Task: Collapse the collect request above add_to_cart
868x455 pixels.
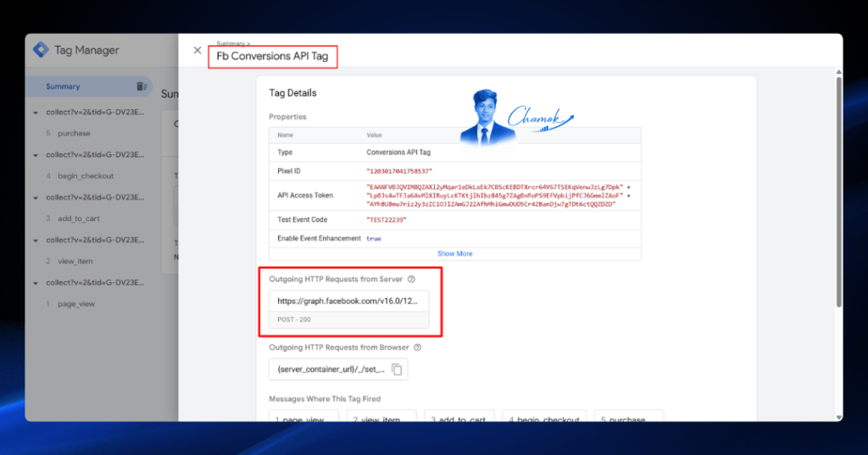Action: coord(36,197)
